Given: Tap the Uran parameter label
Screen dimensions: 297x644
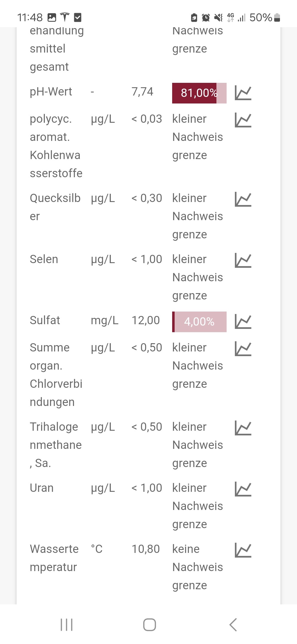Looking at the screenshot, I should [42, 488].
